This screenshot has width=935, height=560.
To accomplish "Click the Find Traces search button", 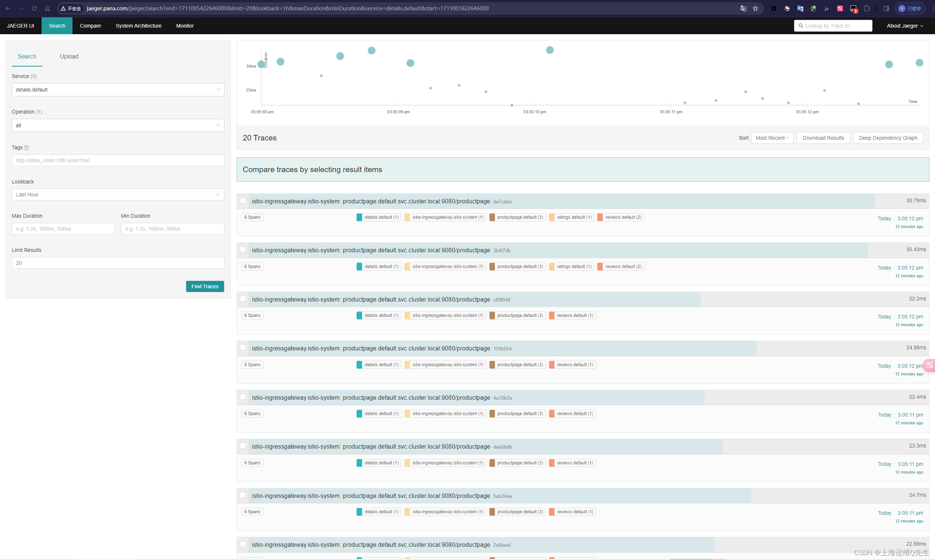I will coord(205,286).
